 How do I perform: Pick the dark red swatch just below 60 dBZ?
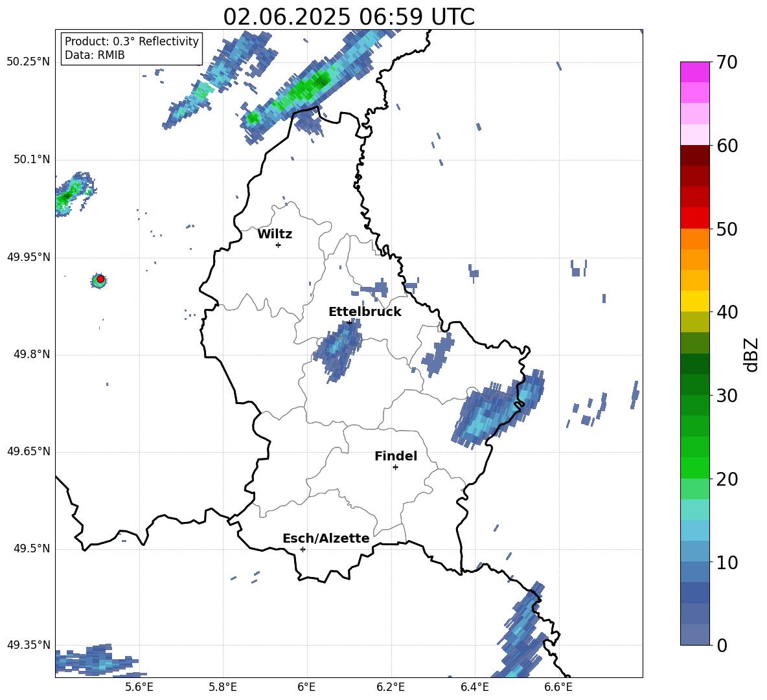pyautogui.click(x=695, y=155)
